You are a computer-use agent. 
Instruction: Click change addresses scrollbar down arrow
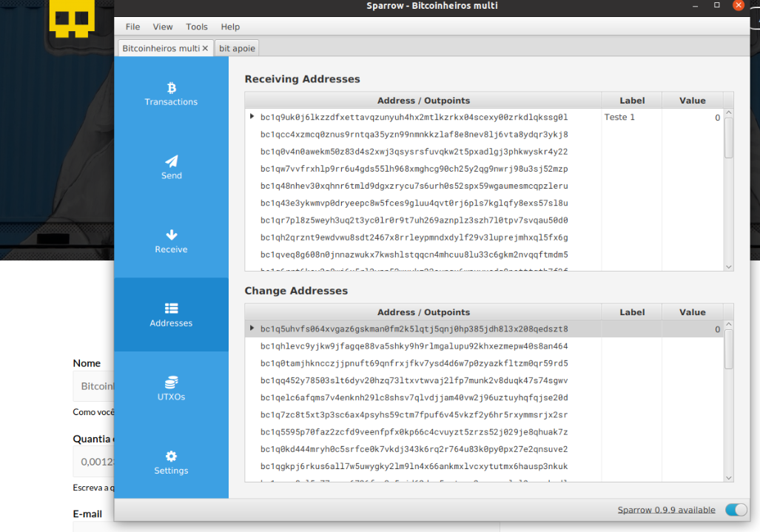(x=728, y=478)
